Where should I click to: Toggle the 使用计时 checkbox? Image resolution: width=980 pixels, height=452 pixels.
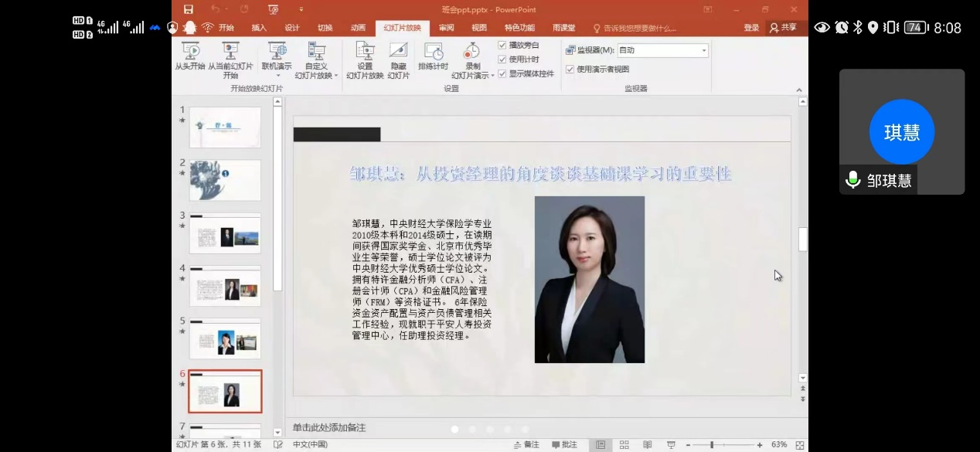(x=502, y=59)
